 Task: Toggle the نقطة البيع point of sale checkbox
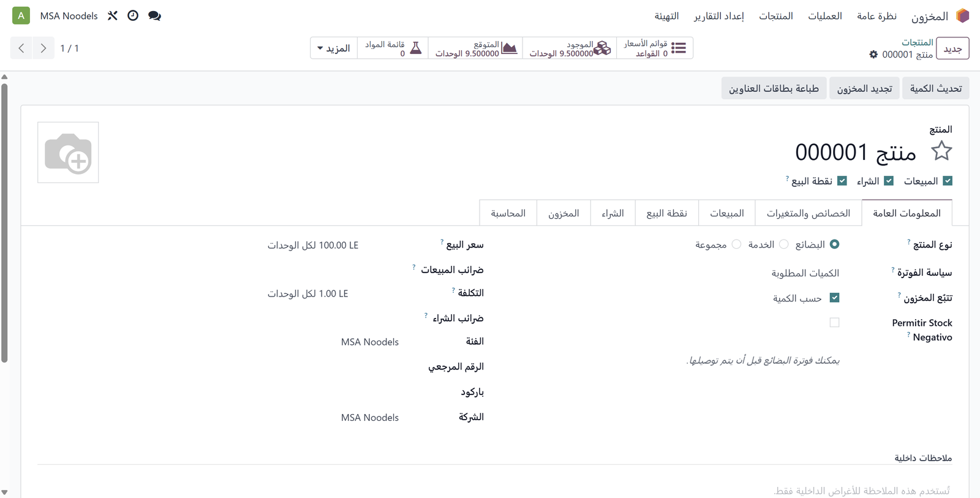point(842,181)
